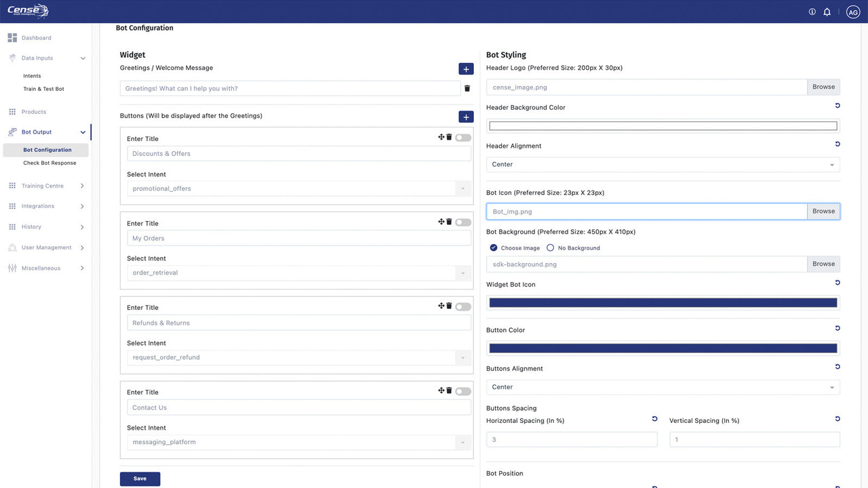The height and width of the screenshot is (488, 868).
Task: Click the move icon on Discounts & Offers
Action: click(441, 137)
